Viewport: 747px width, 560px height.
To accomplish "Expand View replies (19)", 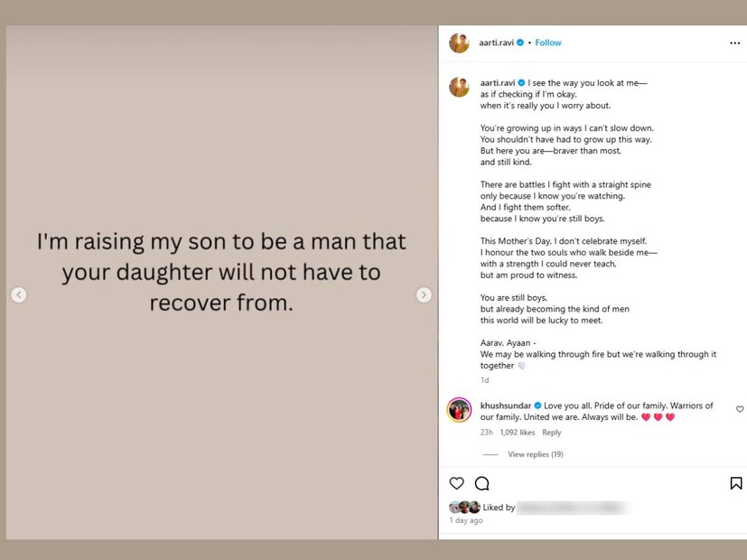I will (535, 454).
